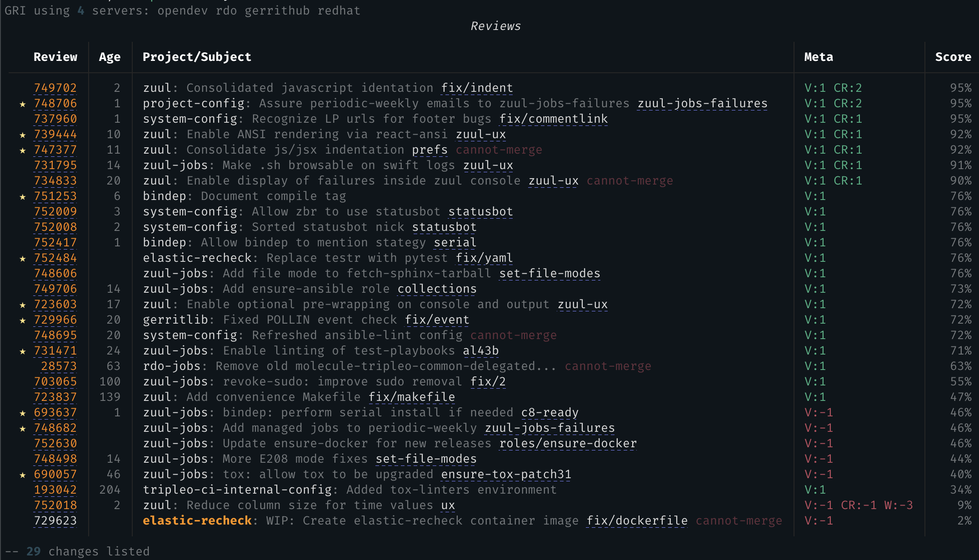This screenshot has height=560, width=979.
Task: Open the ensure-tox-patch31 topic link
Action: 506,474
